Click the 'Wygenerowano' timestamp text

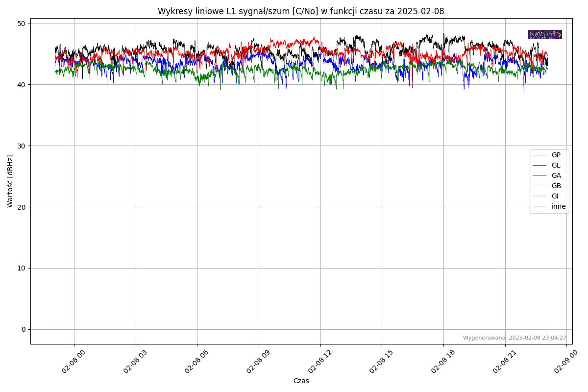[514, 338]
